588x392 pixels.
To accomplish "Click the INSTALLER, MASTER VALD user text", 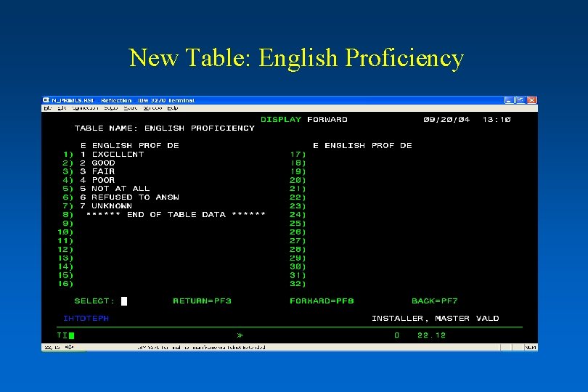I will point(436,319).
